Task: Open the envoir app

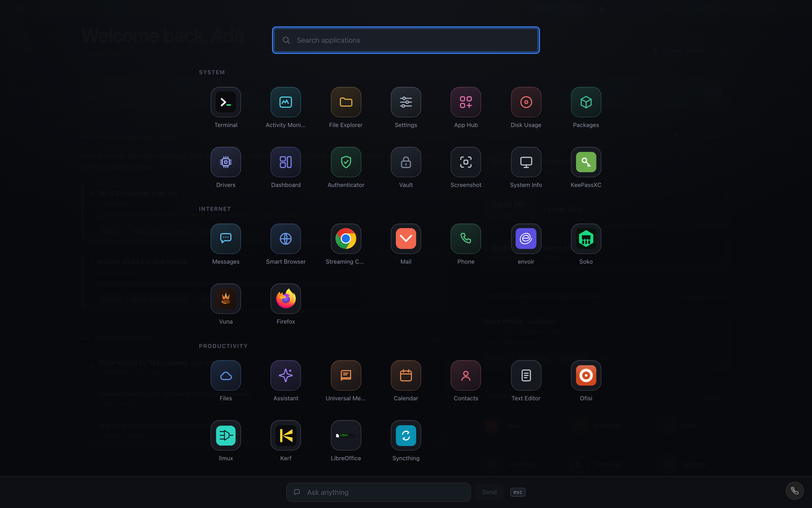Action: (x=526, y=239)
